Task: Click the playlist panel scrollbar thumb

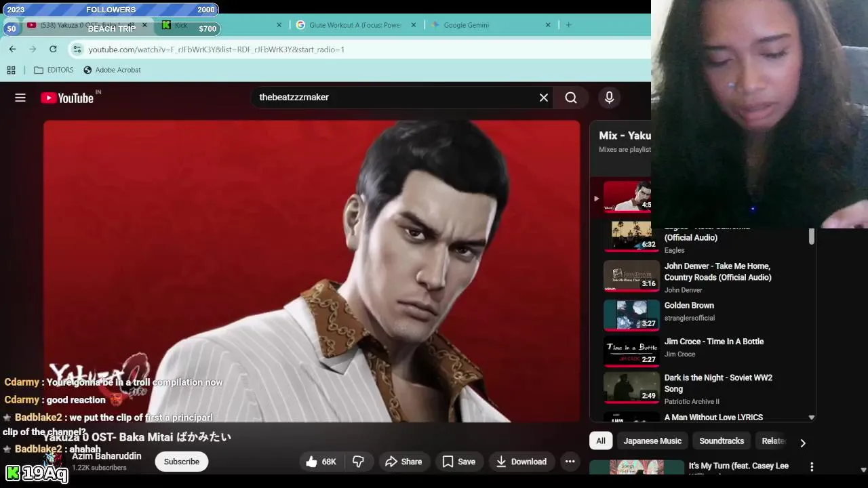Action: pos(811,237)
